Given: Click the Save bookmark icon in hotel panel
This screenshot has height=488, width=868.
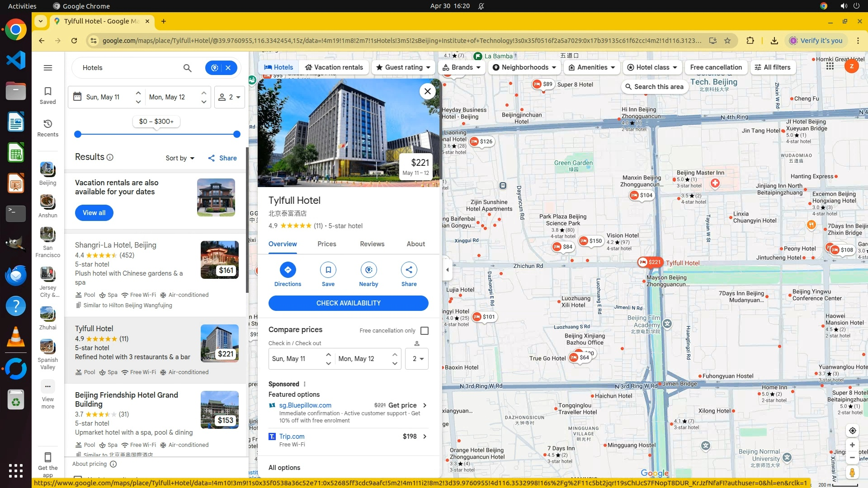Looking at the screenshot, I should pos(328,270).
